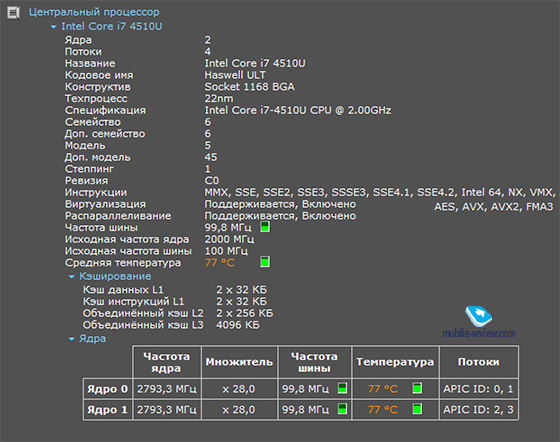The height and width of the screenshot is (442, 560).
Task: Click the CPU chip icon beside Центральный процессор
Action: pos(13,13)
